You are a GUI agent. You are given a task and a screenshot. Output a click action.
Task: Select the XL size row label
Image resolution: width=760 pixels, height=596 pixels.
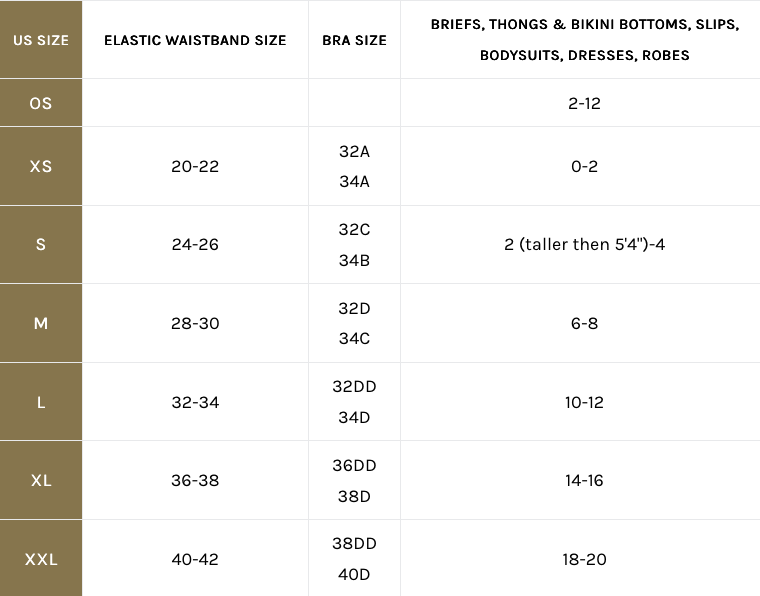41,480
